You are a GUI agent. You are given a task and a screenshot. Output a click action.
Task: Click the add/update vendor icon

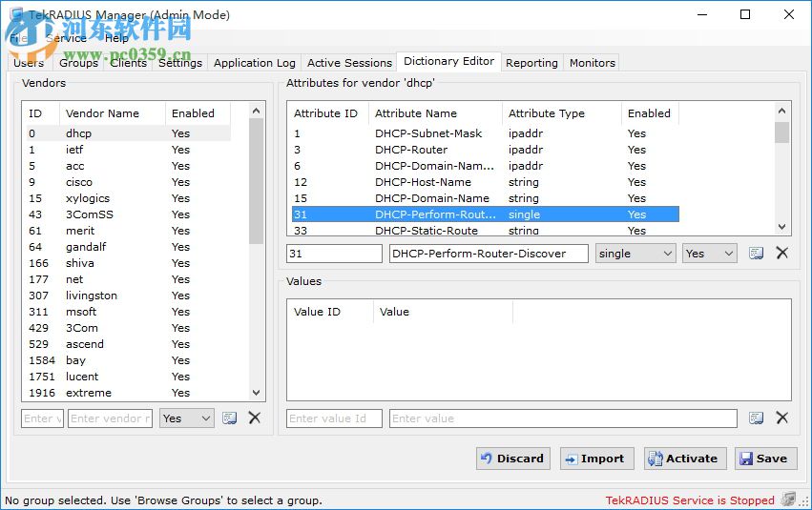tap(229, 418)
